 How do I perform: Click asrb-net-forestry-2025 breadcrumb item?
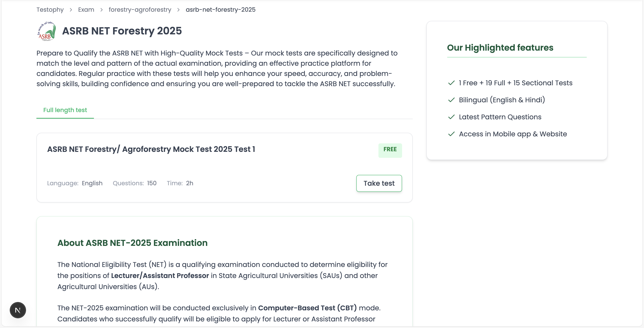[220, 10]
